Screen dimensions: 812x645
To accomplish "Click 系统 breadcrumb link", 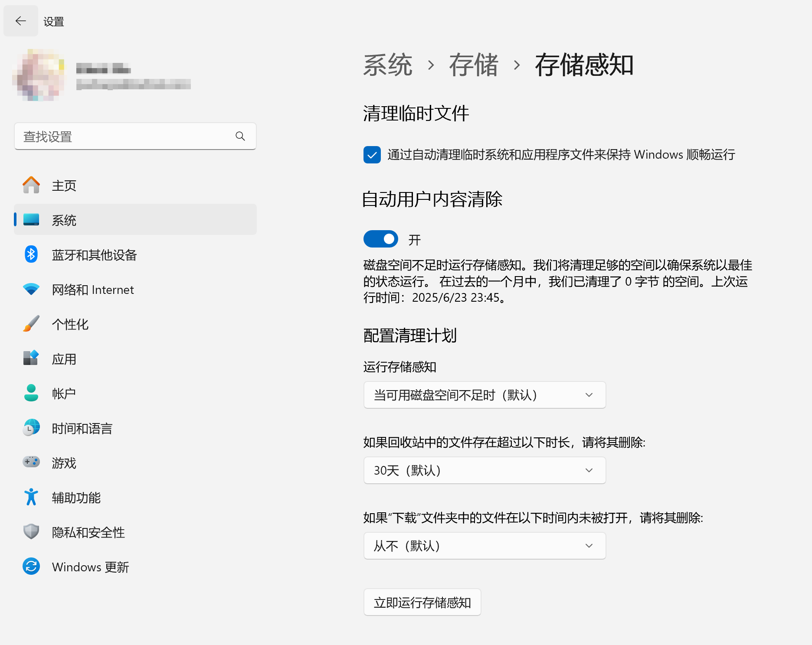I will pos(387,65).
